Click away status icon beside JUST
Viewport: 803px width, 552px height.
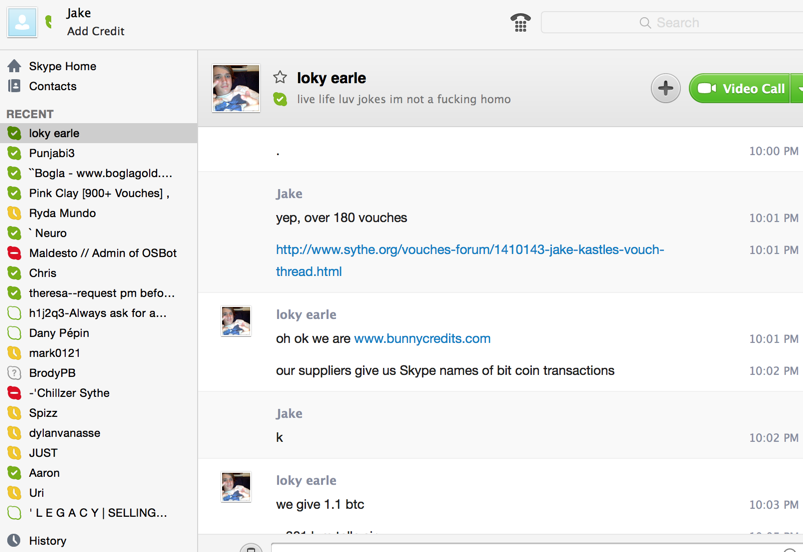pyautogui.click(x=14, y=453)
